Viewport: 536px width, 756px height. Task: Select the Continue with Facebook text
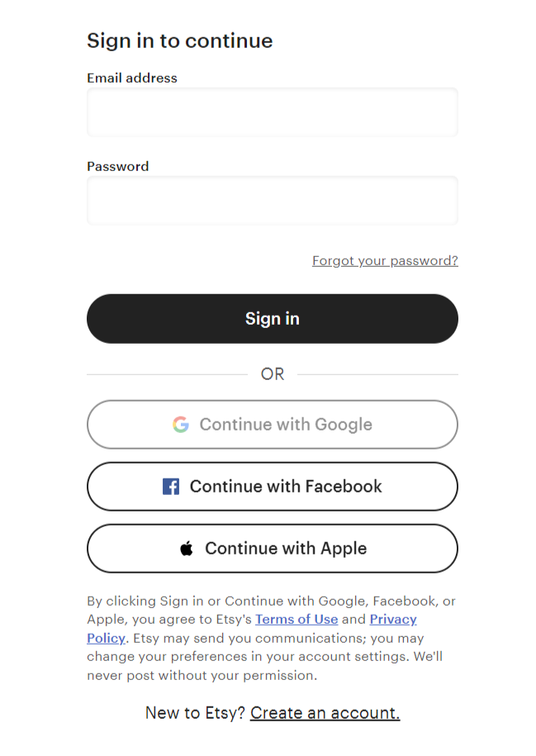pyautogui.click(x=286, y=487)
